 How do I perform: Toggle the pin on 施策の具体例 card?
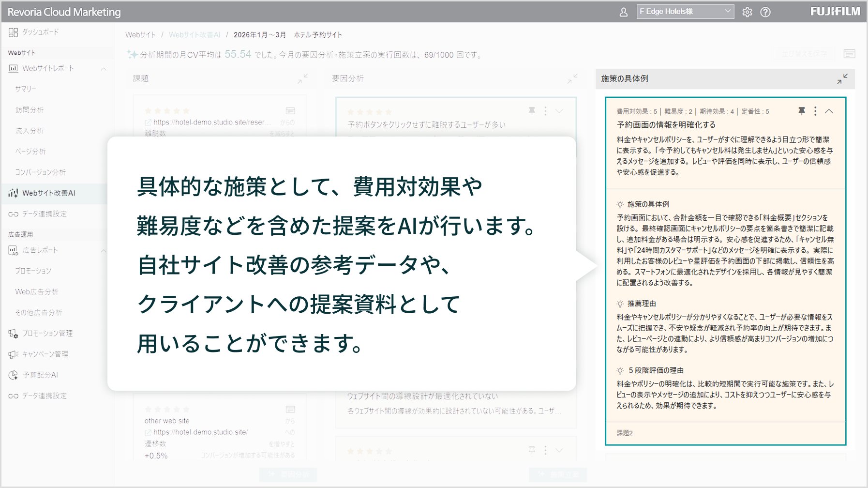(802, 111)
